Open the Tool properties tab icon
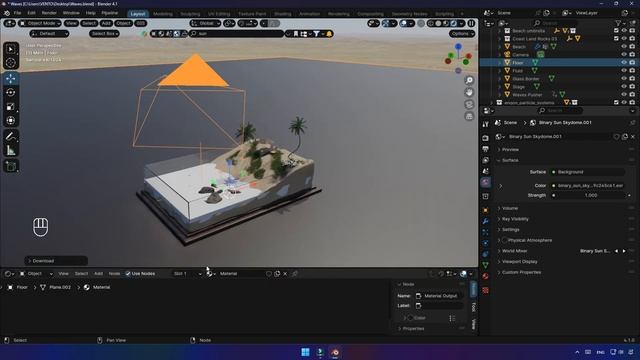Viewport: 640px width, 360px height. (485, 124)
